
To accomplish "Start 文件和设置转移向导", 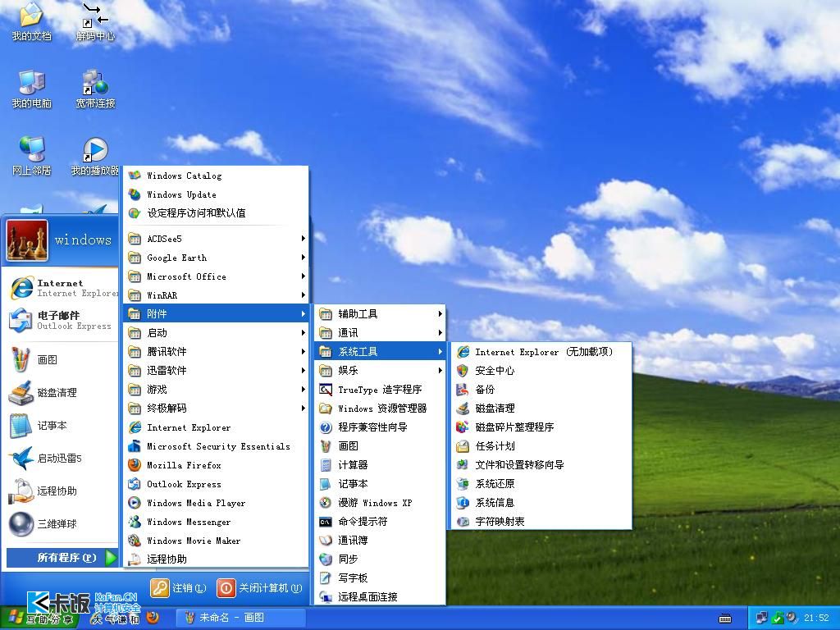I will click(541, 465).
